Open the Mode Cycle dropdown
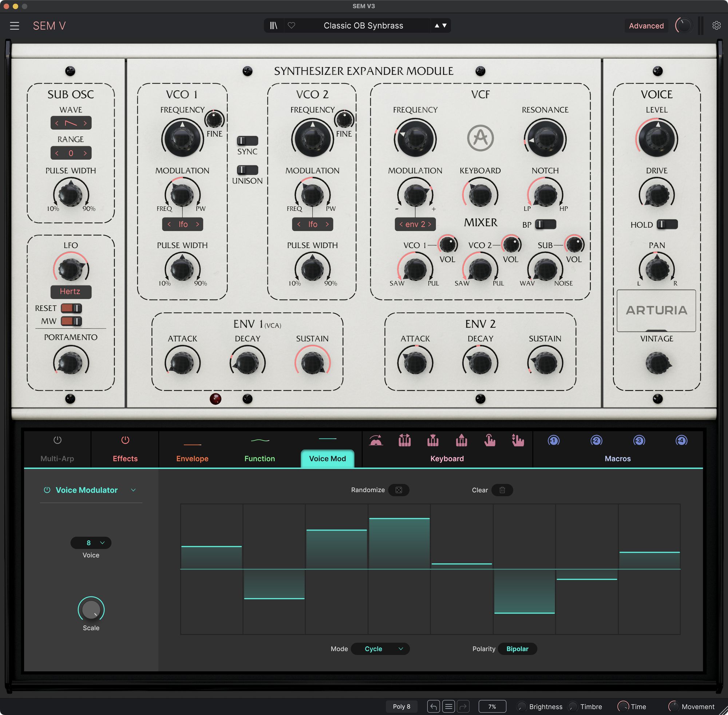728x715 pixels. point(380,649)
